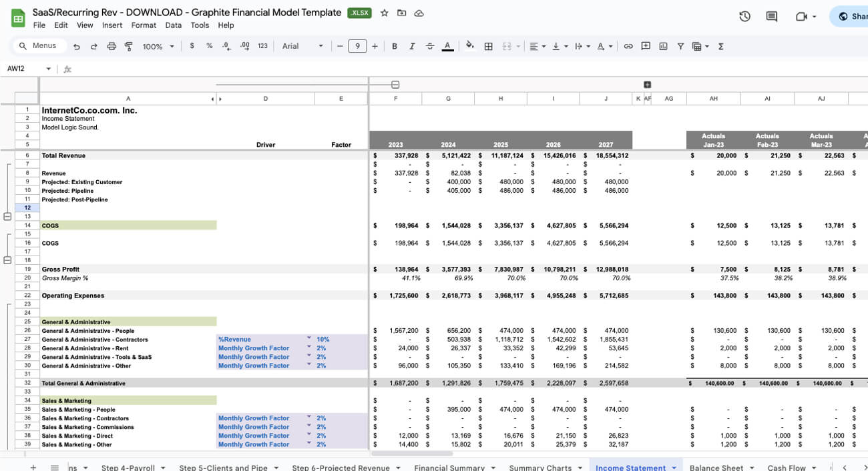This screenshot has width=868, height=471.
Task: Open the horizontal align dropdown
Action: coord(537,46)
